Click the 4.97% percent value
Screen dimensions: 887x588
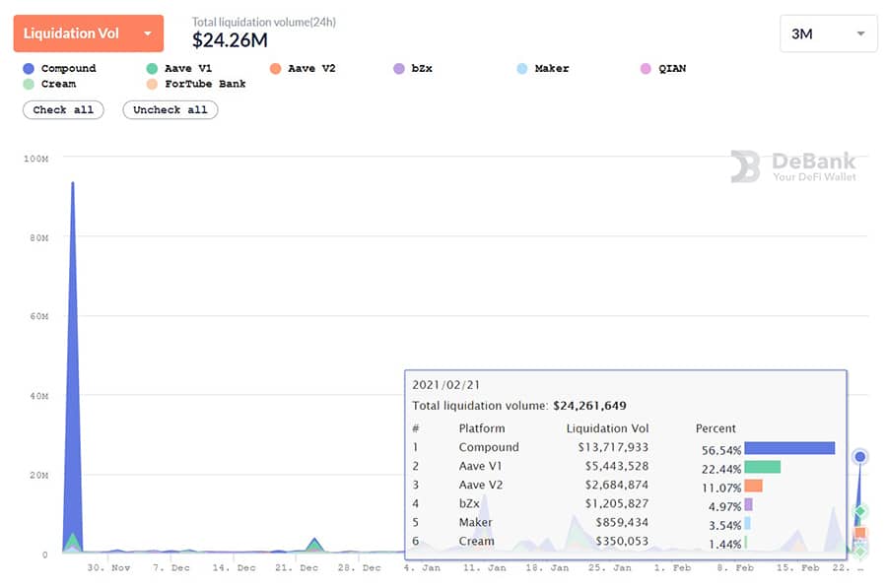point(724,506)
